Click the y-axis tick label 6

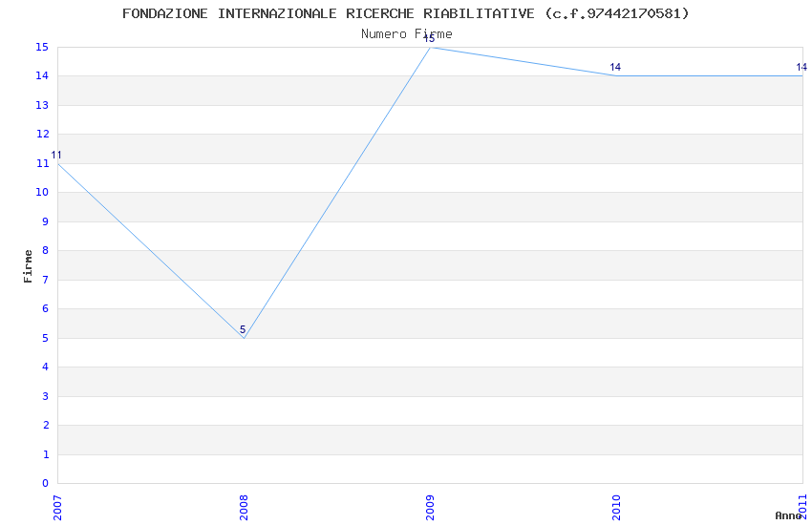coord(46,308)
